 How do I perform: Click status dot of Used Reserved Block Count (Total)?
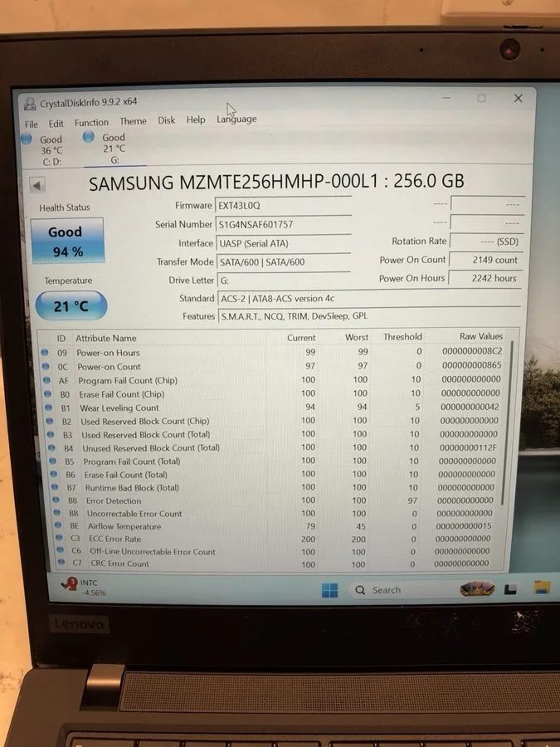click(51, 434)
